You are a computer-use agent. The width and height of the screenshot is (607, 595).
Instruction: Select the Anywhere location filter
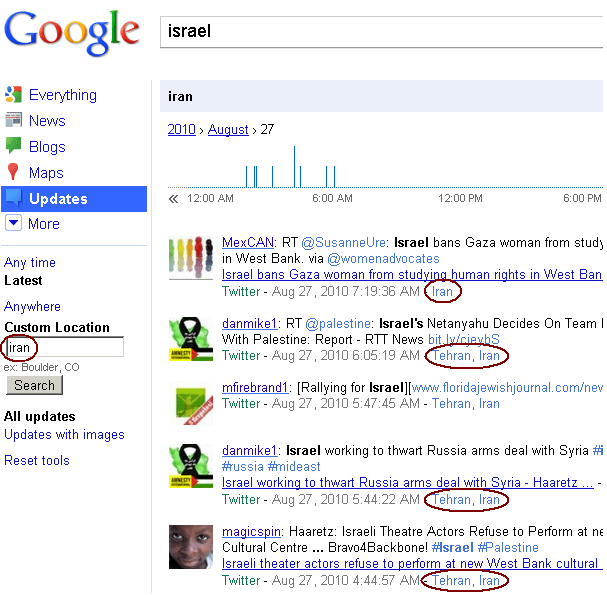pyautogui.click(x=32, y=306)
